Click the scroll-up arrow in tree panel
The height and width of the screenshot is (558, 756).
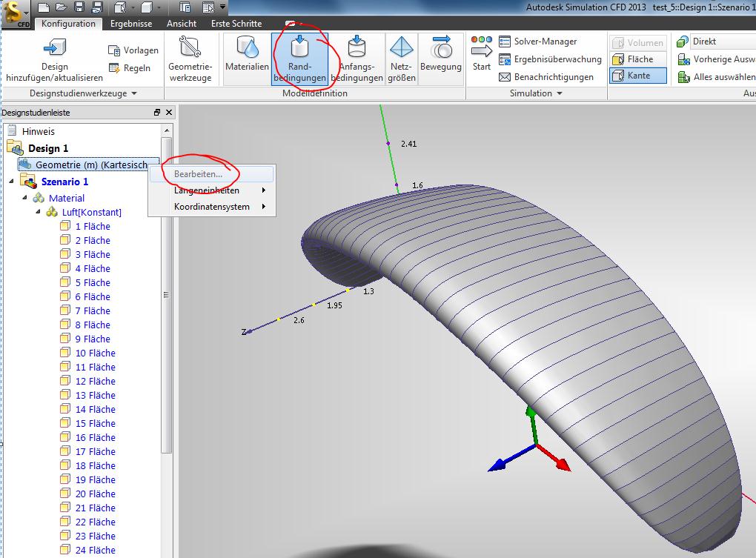167,130
